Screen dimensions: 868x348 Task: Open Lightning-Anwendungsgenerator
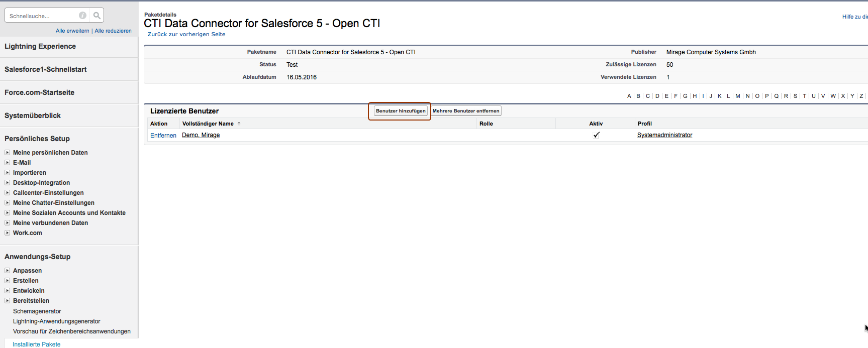click(57, 321)
